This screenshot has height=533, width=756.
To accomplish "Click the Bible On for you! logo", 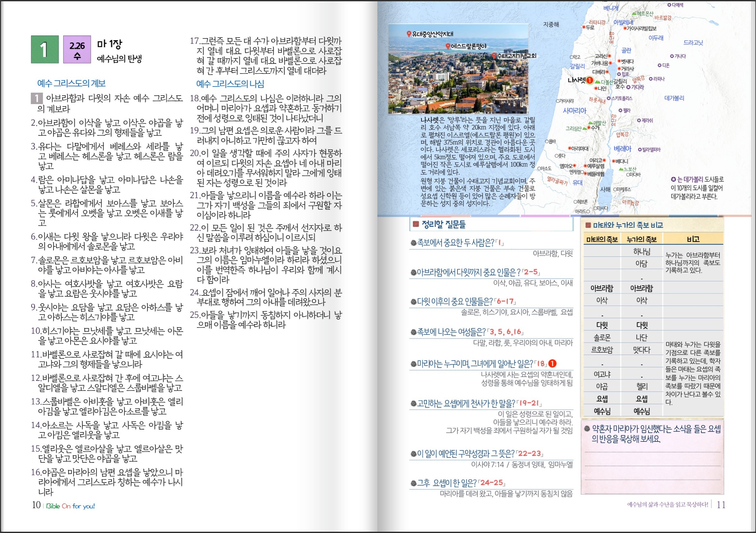I will coord(70,506).
